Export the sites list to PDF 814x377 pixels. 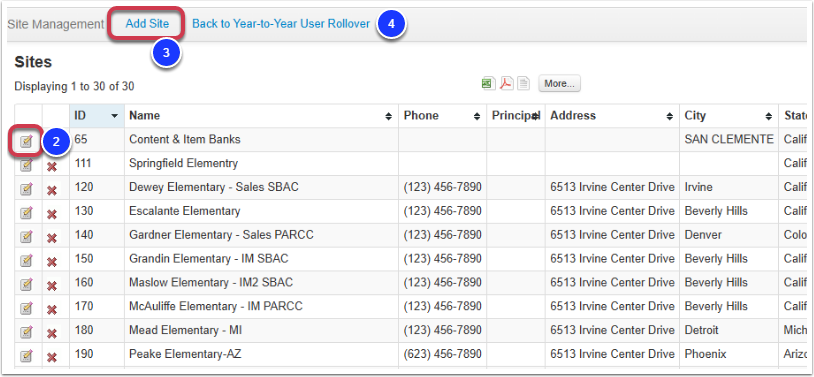(506, 84)
